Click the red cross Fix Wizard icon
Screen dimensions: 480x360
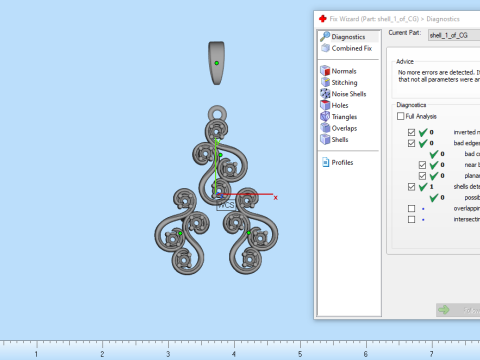click(x=322, y=19)
